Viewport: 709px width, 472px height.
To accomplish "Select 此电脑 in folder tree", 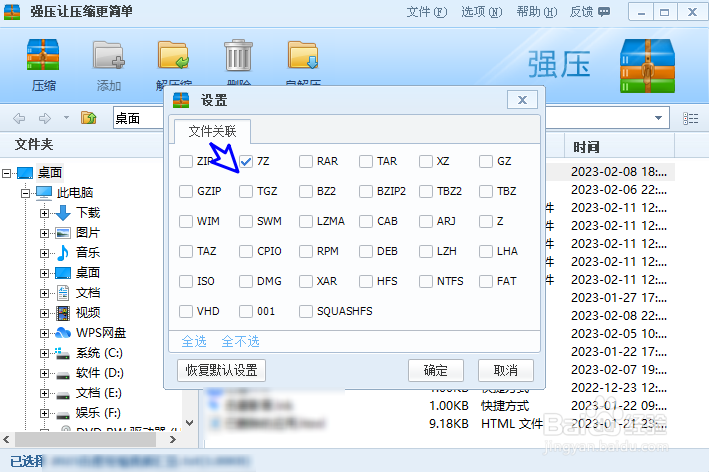I will pyautogui.click(x=75, y=193).
